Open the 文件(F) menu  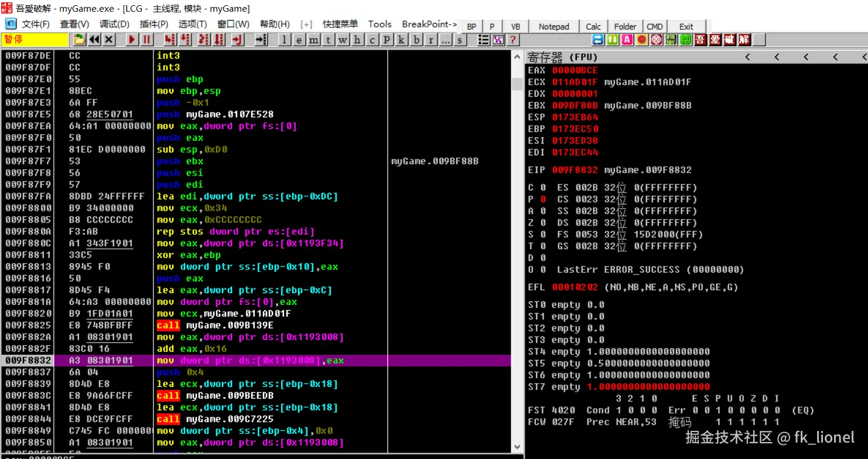click(x=36, y=24)
